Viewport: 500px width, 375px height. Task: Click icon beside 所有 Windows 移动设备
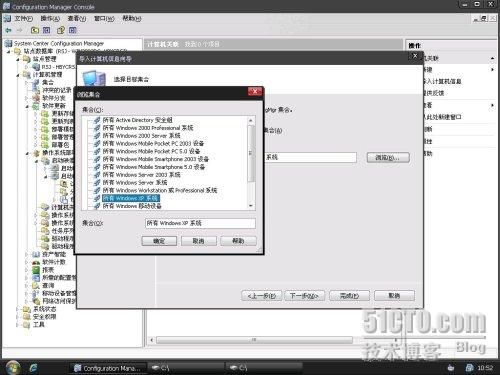97,206
